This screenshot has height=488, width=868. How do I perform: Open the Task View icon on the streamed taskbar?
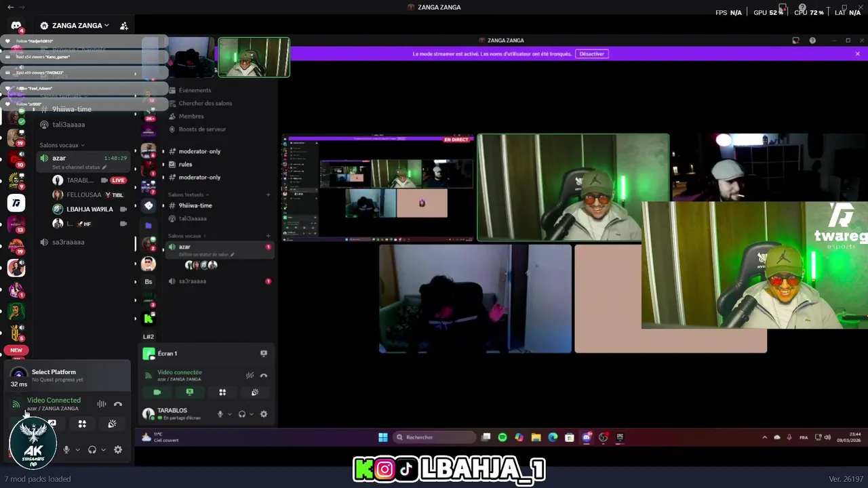tap(486, 437)
